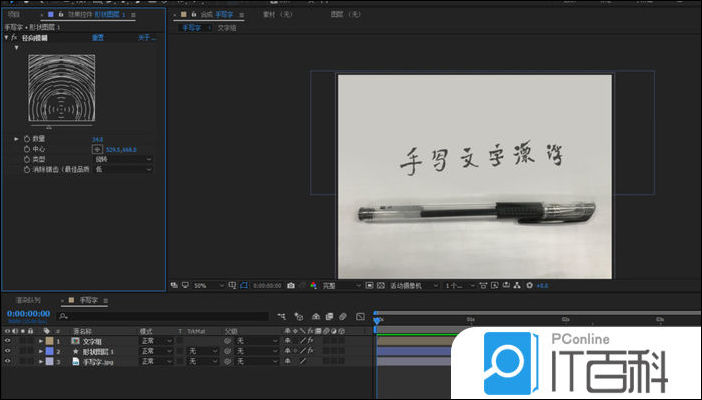Click the center point crosshair picker icon

(x=97, y=148)
